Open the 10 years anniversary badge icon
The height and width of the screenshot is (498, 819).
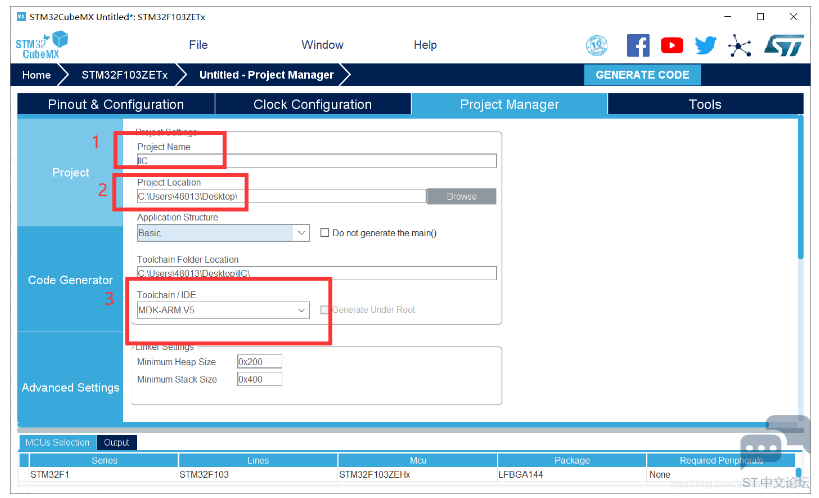click(x=596, y=45)
